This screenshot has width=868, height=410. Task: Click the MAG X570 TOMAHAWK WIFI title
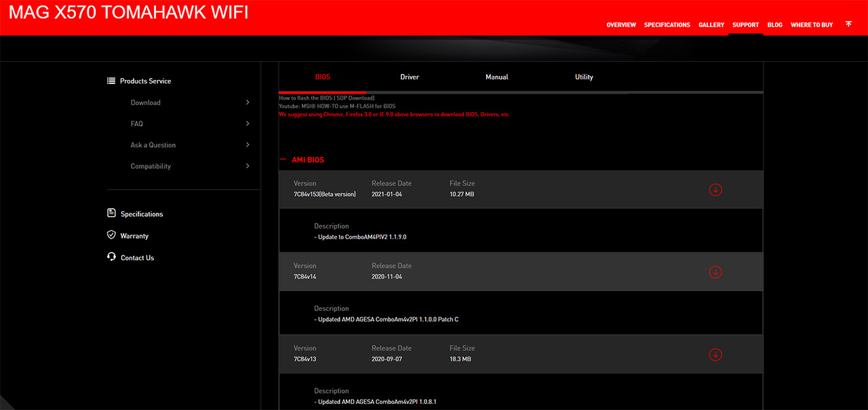point(128,12)
